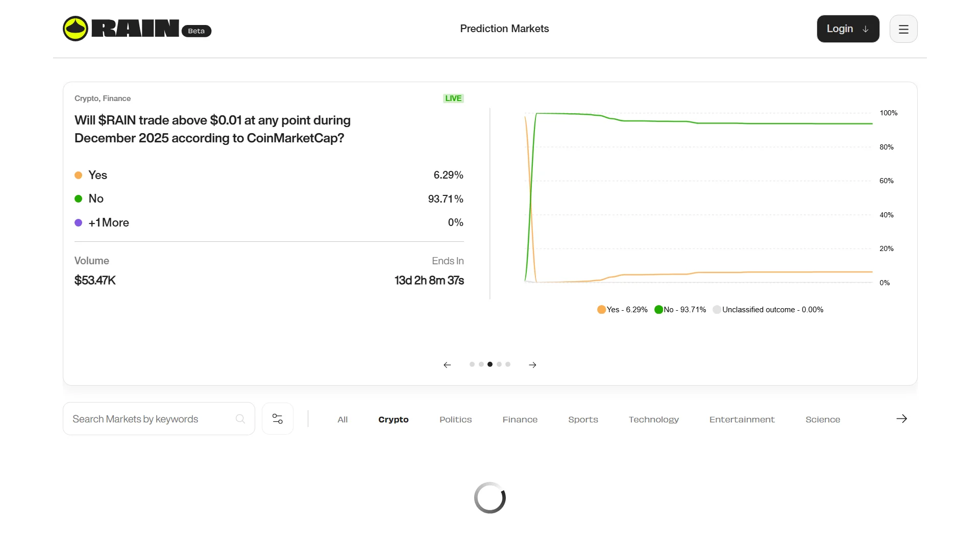Toggle the No series in chart legend
Screen dimensions: 980x551
(680, 310)
